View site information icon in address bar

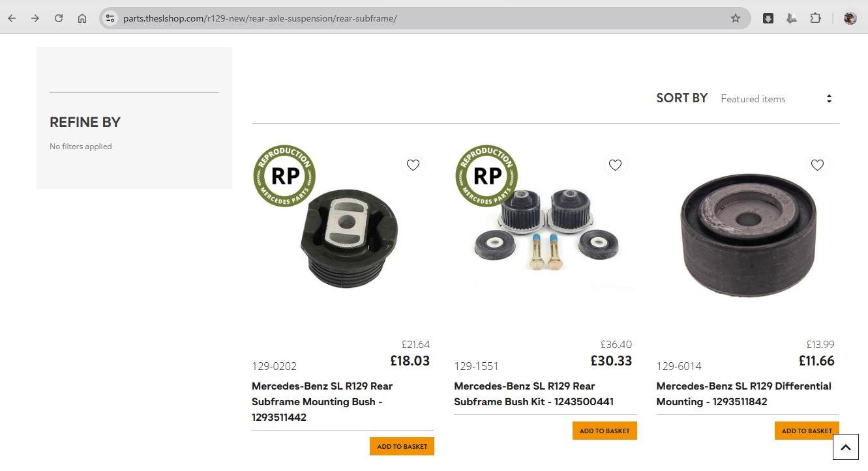[110, 18]
